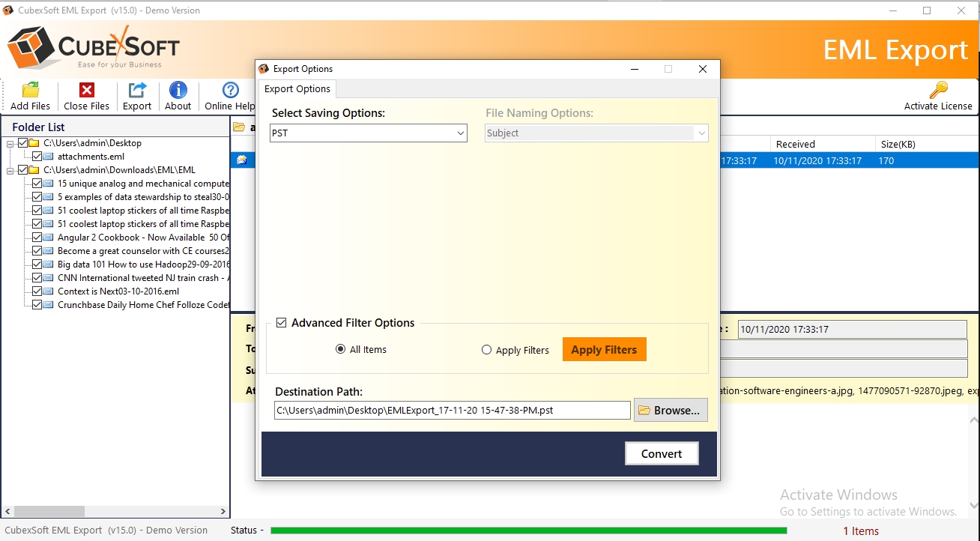Click the Close Files red X icon
This screenshot has width=980, height=541.
[87, 91]
